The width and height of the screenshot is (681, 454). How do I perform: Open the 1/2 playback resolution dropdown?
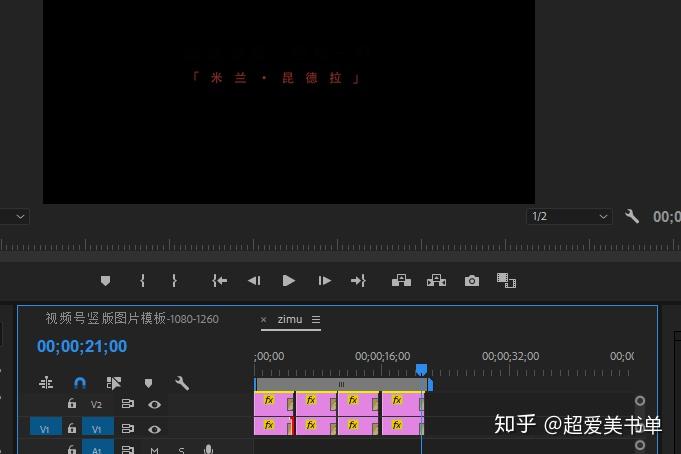point(569,216)
